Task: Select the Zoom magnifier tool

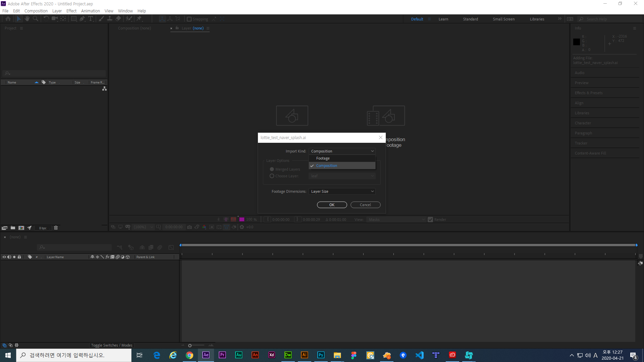Action: (36, 19)
